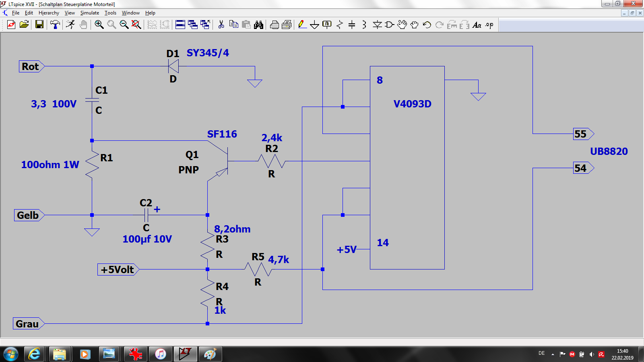Pick the Diode placement tool
This screenshot has width=644, height=362.
click(x=377, y=25)
